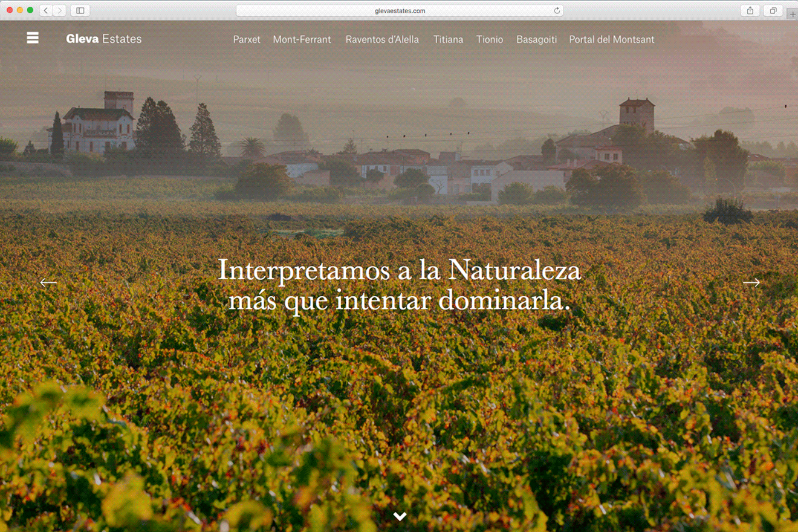The width and height of the screenshot is (798, 532).
Task: Navigate to the Tionio section
Action: 489,39
